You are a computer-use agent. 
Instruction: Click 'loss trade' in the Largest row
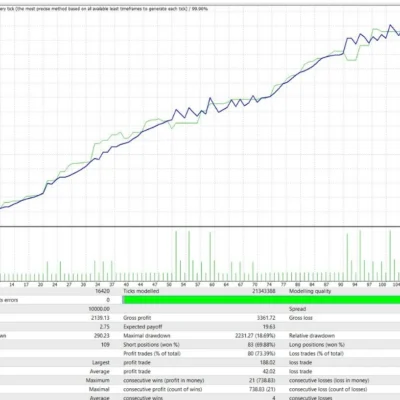pyautogui.click(x=300, y=363)
